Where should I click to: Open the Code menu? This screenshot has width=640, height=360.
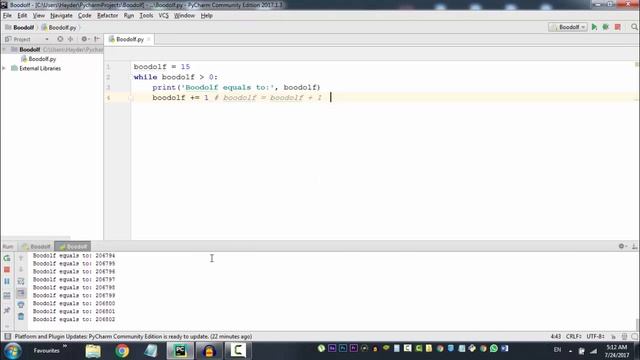click(84, 16)
